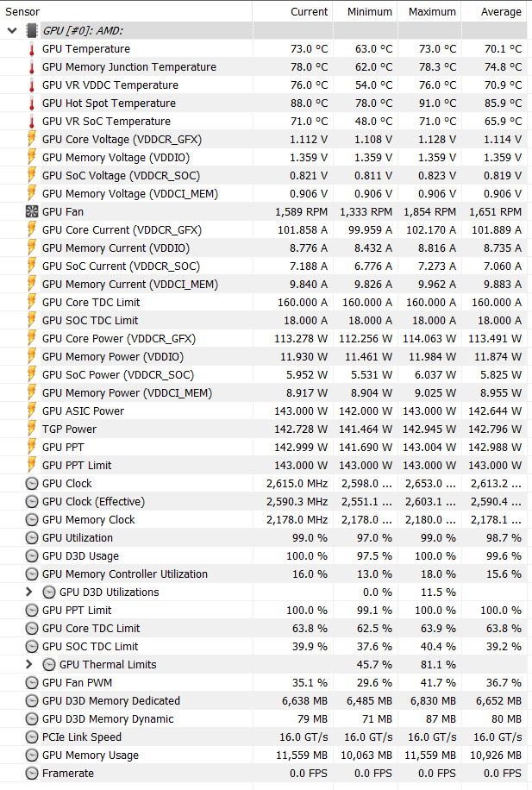Click the thermometer icon for GPU Memory Junction Temperature
Screen dimensions: 532x790
[x=32, y=67]
